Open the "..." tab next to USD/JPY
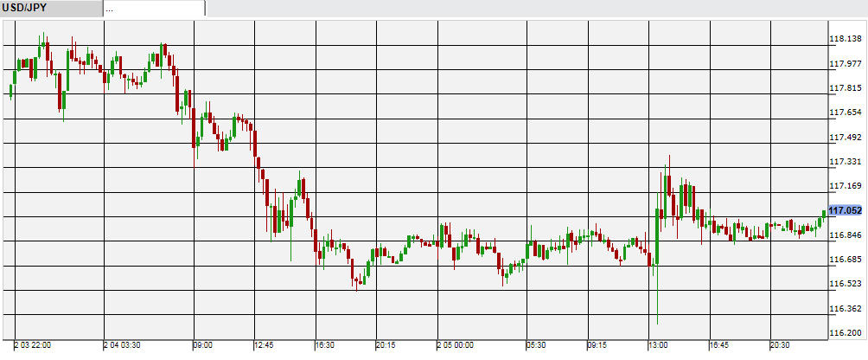Screen dimensions: 868x360 [154, 9]
